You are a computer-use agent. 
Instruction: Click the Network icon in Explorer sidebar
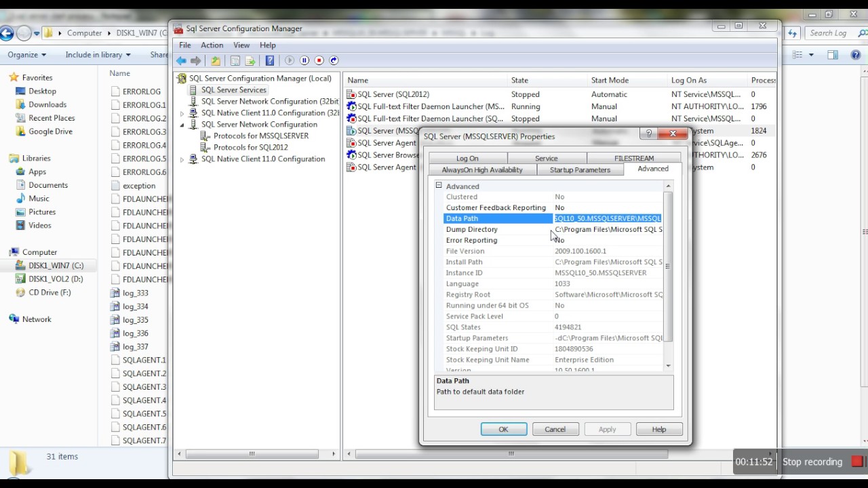click(14, 319)
